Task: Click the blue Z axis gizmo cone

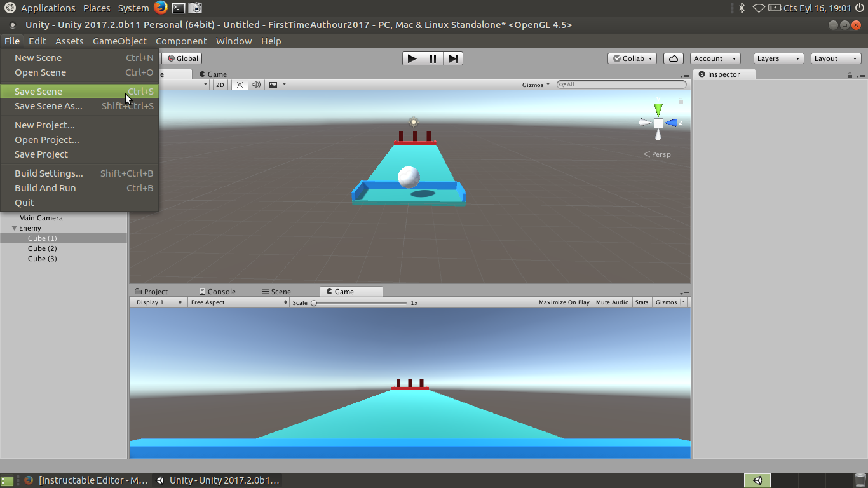Action: [671, 123]
